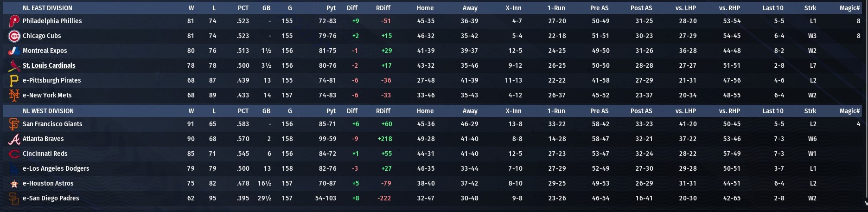Open the Montreal Expos team page
868x212 pixels.
pos(45,51)
